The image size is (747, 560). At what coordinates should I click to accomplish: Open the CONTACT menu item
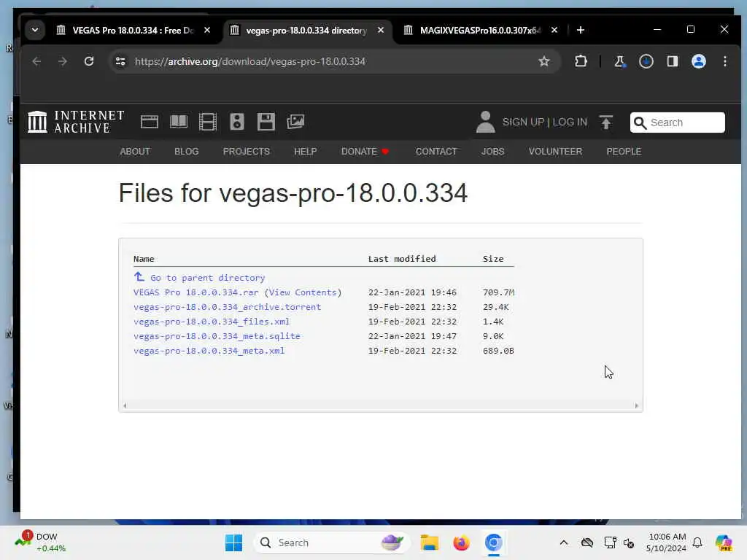[x=436, y=152]
